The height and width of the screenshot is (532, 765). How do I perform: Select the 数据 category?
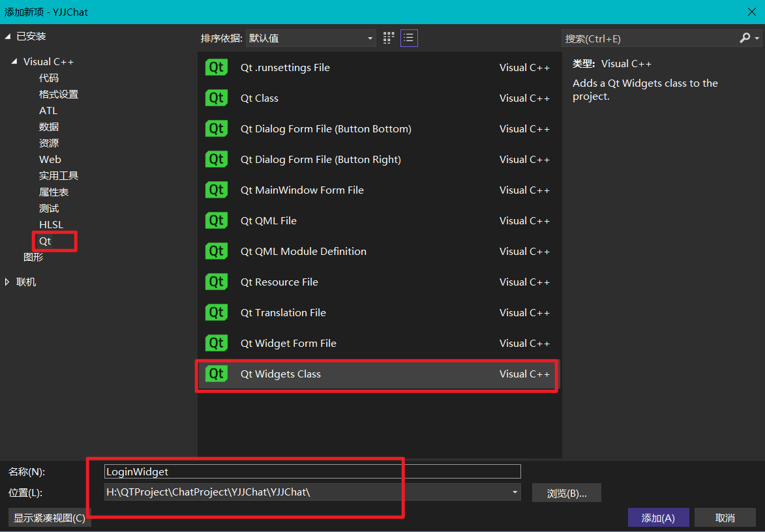[x=49, y=126]
